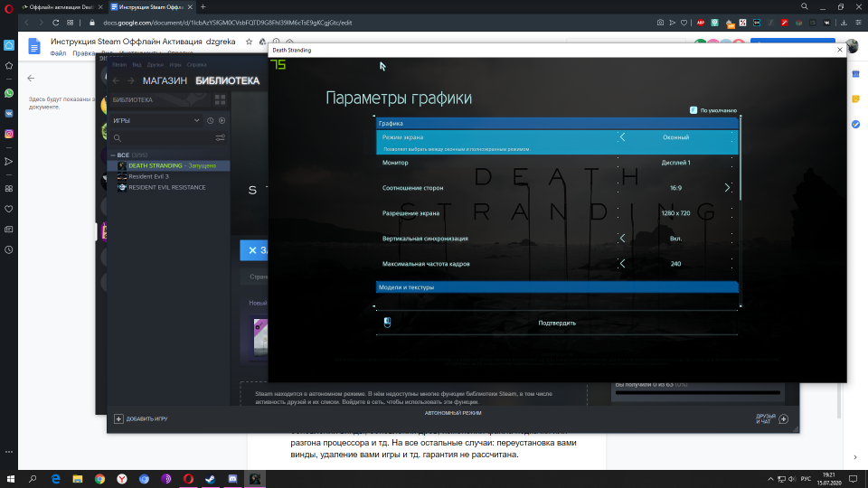This screenshot has height=488, width=868.
Task: Open the Справка menu in Steam
Action: [x=196, y=65]
